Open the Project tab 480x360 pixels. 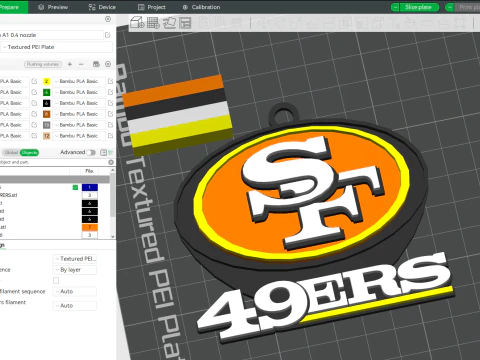[x=152, y=7]
